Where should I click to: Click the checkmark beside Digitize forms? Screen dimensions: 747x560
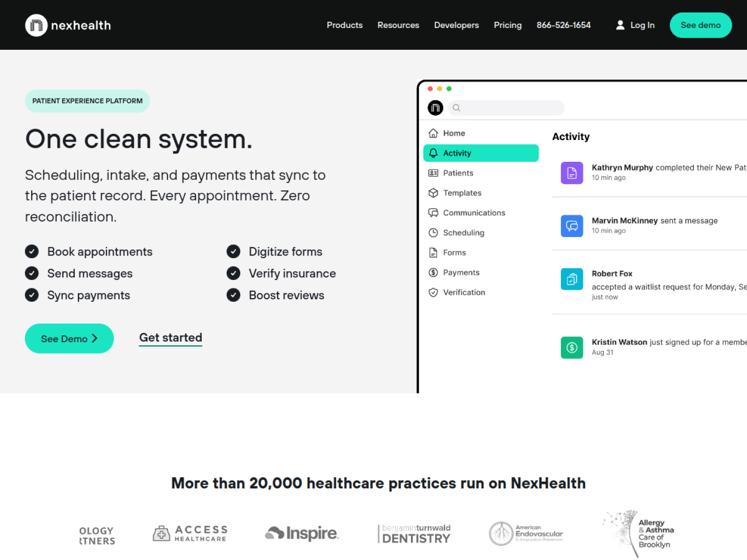tap(233, 251)
